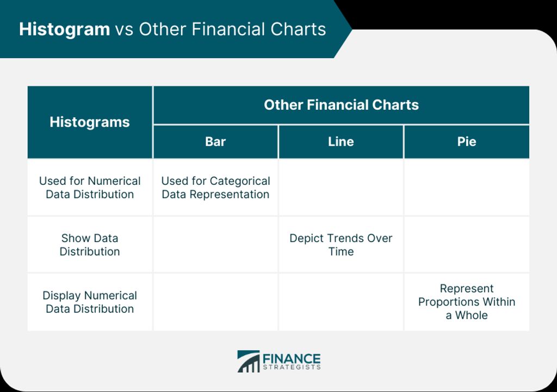Viewport: 557px width, 392px height.
Task: Click the Display Numerical Data Distribution cell
Action: pyautogui.click(x=90, y=302)
